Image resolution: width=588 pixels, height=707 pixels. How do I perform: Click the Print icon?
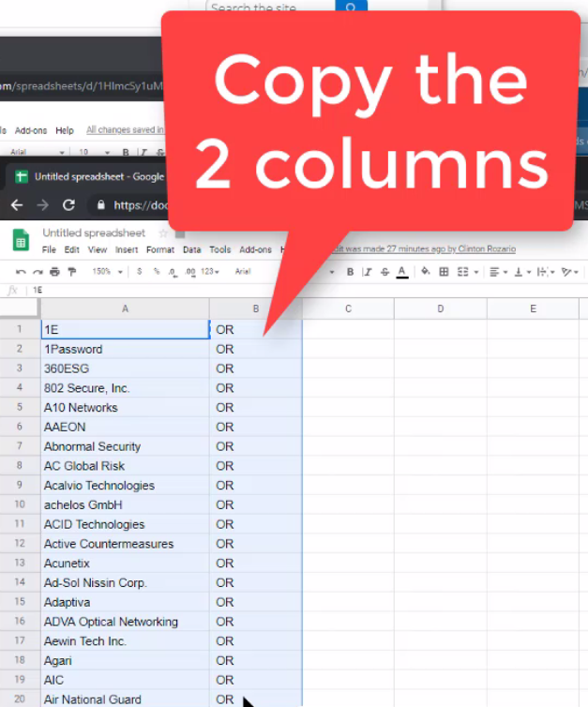tap(54, 272)
